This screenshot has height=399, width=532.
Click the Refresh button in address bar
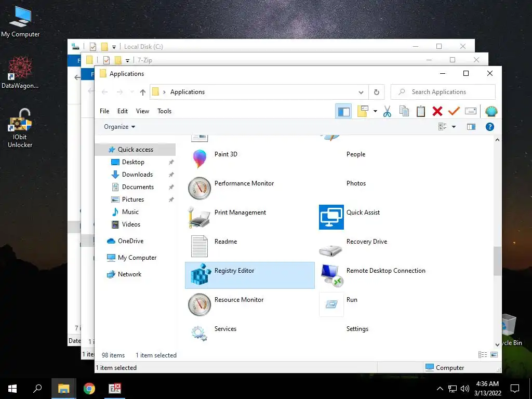(376, 92)
